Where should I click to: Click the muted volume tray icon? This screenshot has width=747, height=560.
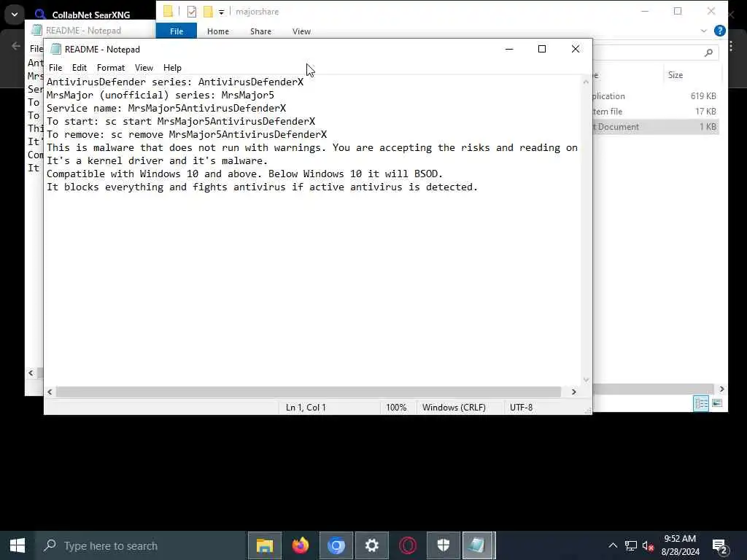[x=648, y=545]
